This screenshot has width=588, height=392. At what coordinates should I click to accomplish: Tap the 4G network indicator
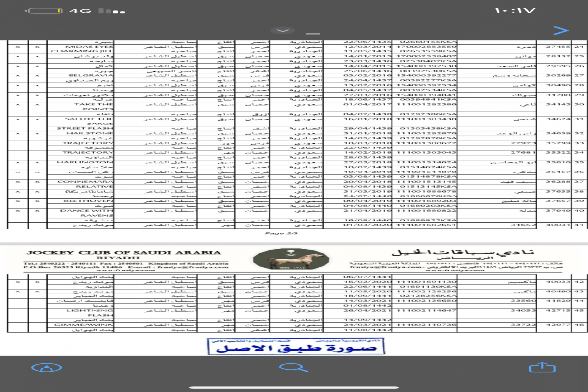(x=79, y=11)
